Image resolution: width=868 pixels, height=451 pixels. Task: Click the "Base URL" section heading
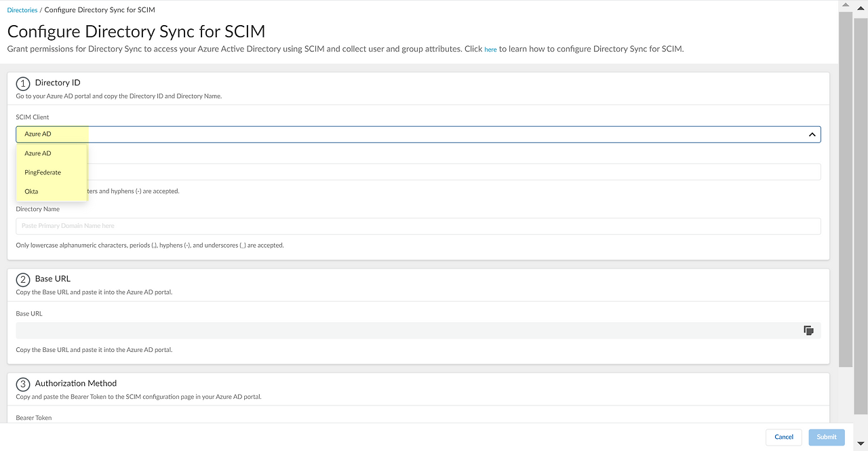coord(53,279)
